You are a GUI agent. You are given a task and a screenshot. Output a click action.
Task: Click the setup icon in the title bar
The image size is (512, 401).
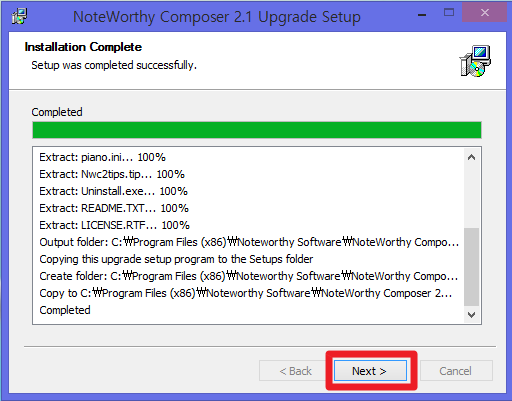pos(19,16)
